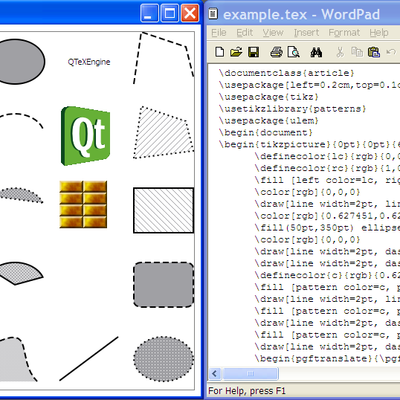400x400 pixels.
Task: Open the Insert menu
Action: click(306, 33)
